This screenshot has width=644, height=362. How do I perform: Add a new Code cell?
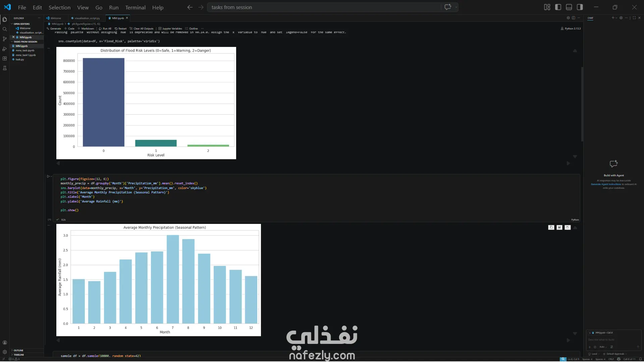tap(69, 28)
